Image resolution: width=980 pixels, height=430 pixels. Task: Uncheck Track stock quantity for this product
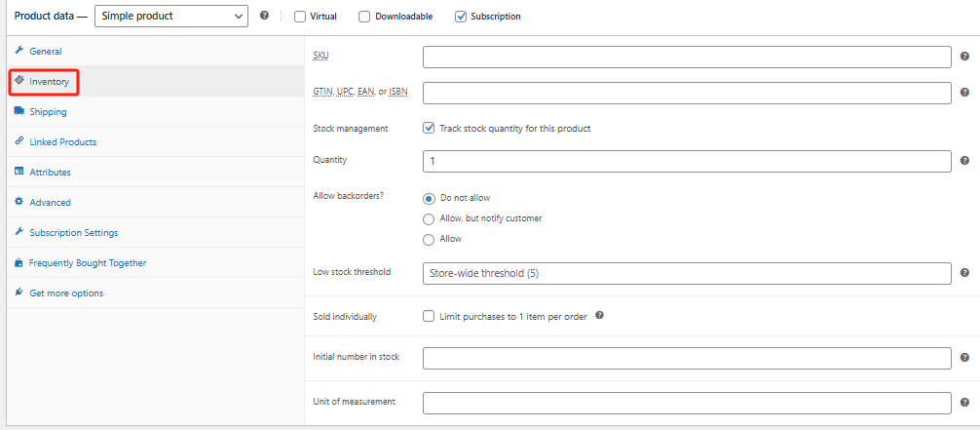tap(429, 128)
